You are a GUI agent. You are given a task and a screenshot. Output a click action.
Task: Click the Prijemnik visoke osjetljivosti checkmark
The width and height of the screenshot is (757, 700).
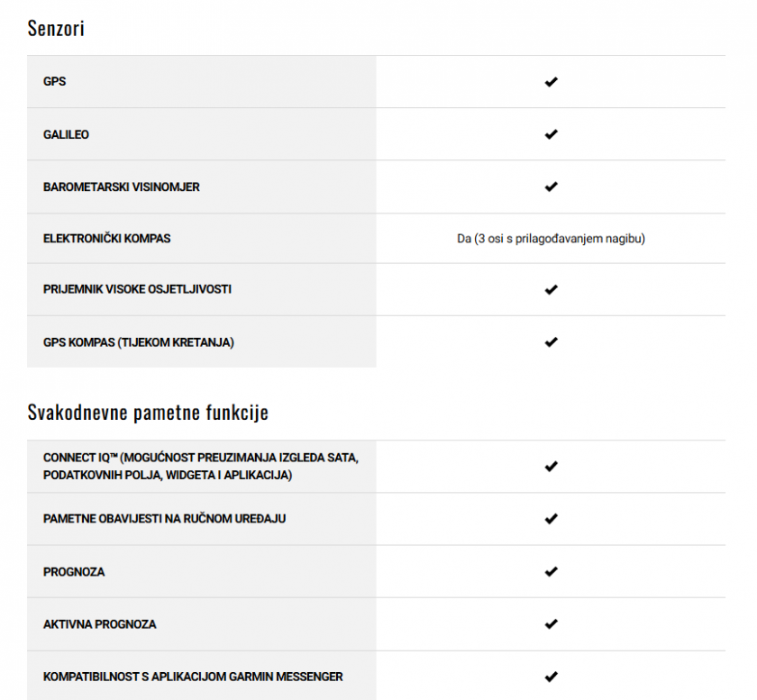[551, 289]
